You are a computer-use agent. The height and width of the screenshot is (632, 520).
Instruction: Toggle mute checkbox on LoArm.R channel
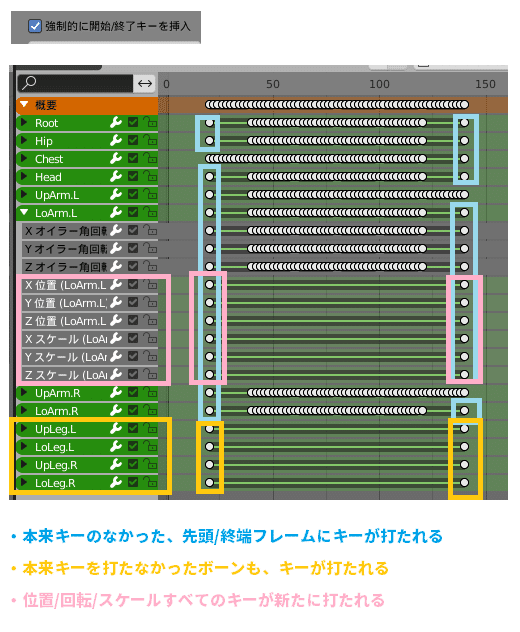pos(133,410)
